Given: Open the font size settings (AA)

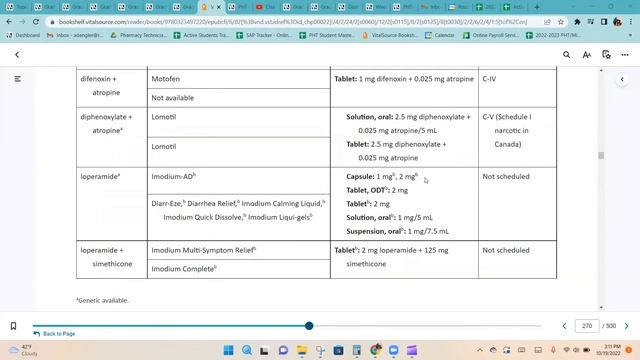Looking at the screenshot, I should [587, 55].
